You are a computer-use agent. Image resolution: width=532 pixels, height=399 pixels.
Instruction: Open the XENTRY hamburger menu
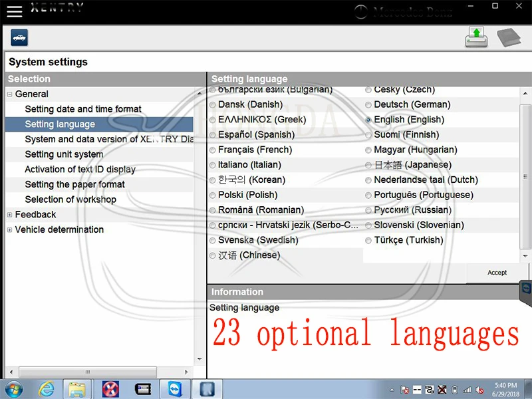click(14, 11)
